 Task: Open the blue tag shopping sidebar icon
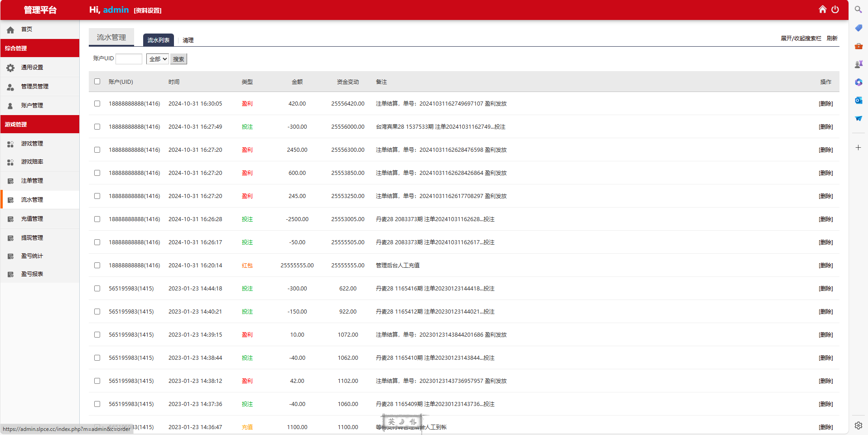click(858, 28)
